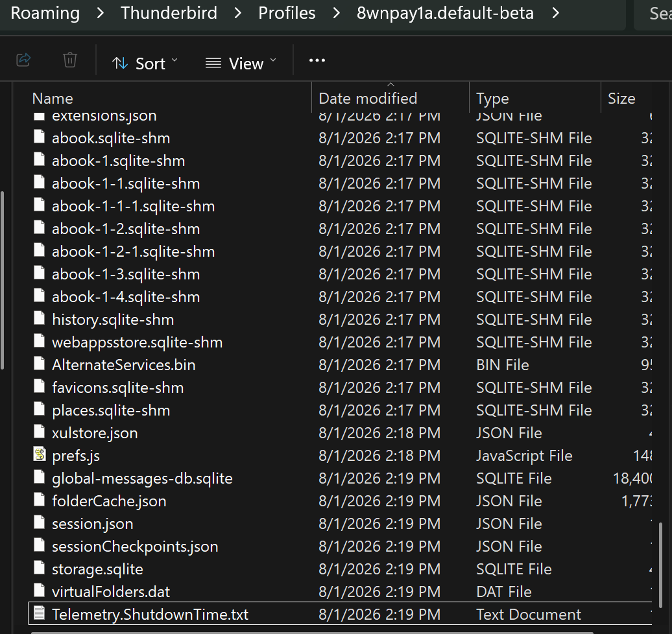The width and height of the screenshot is (672, 634).
Task: Select the session.json file icon
Action: [x=40, y=523]
